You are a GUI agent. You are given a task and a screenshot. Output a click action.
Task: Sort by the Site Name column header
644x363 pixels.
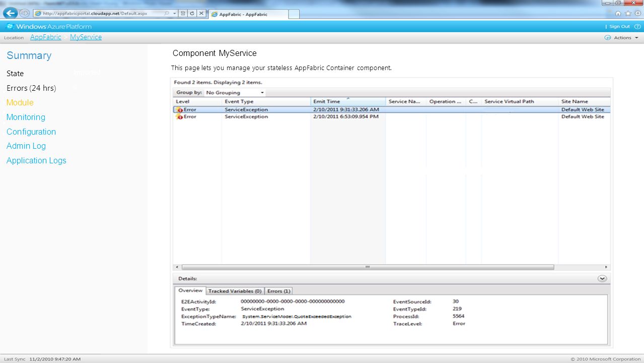point(584,101)
